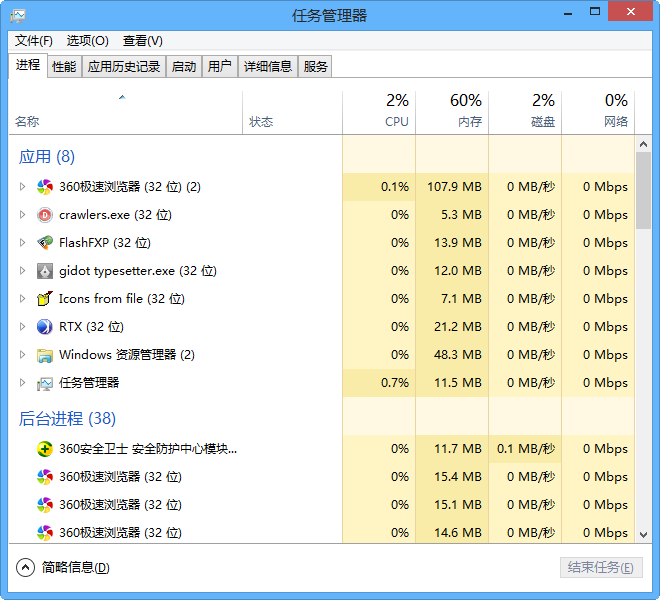The image size is (660, 600).
Task: Click the Windows 资源管理器 folder icon
Action: pyautogui.click(x=45, y=355)
